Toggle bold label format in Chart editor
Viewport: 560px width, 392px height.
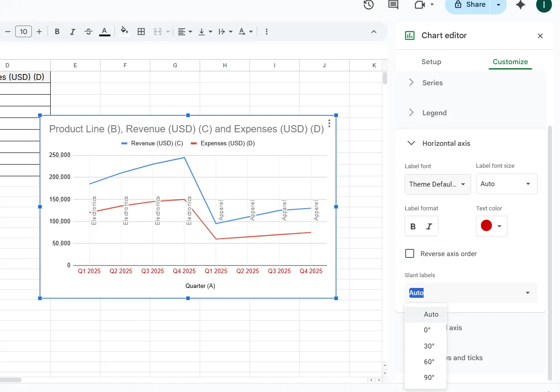coord(413,226)
